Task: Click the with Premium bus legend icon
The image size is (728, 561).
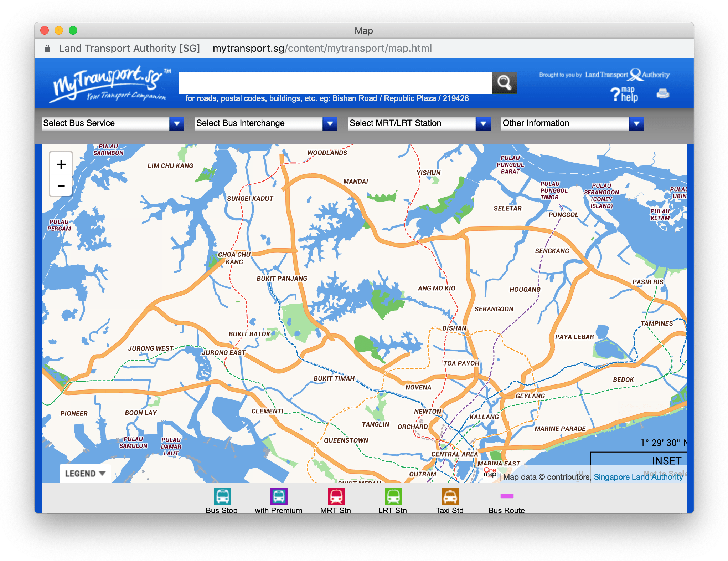Action: tap(279, 496)
